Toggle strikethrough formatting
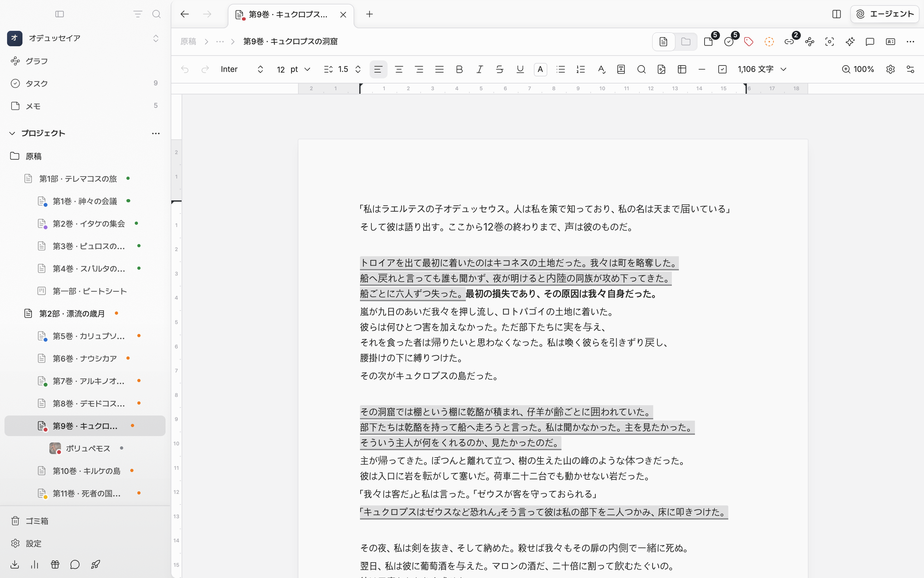Viewport: 924px width, 578px height. click(x=500, y=69)
